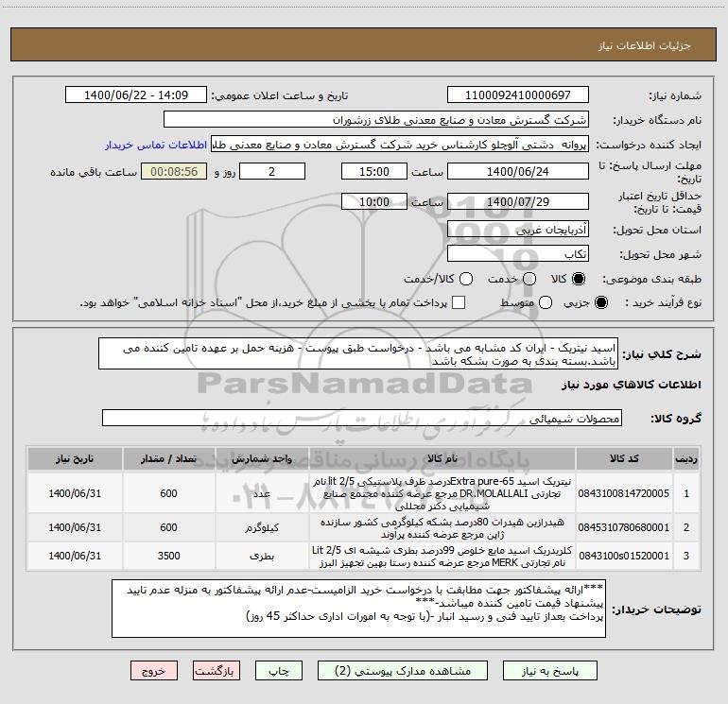The image size is (728, 704).
Task: Click the بازگشت back button
Action: point(217,671)
